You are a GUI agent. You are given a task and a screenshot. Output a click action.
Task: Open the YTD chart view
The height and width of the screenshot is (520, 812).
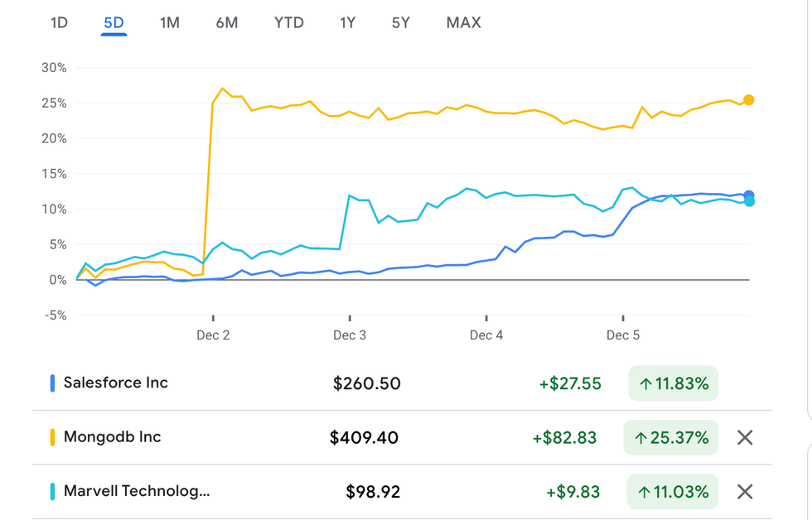point(288,23)
